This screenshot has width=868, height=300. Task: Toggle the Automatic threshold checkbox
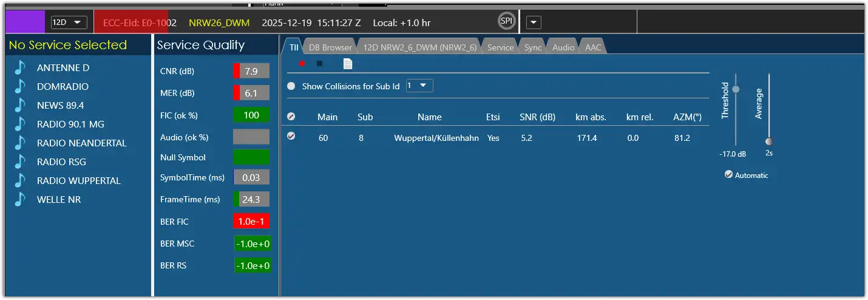[728, 175]
